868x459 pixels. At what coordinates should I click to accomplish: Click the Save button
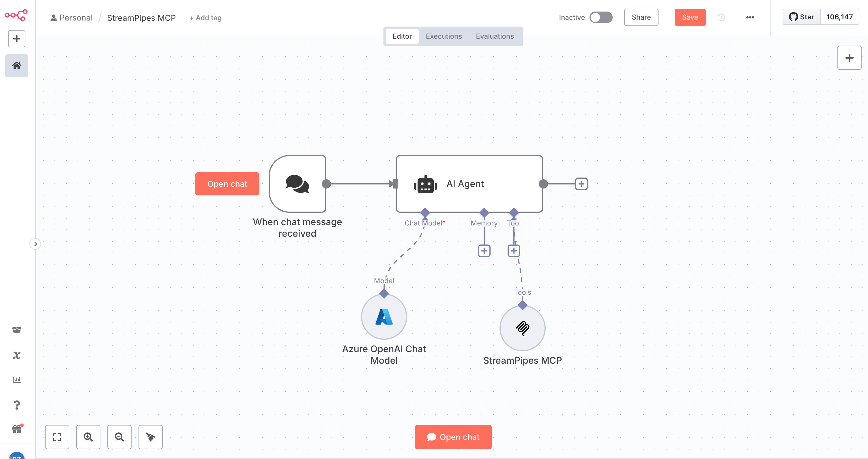[690, 17]
